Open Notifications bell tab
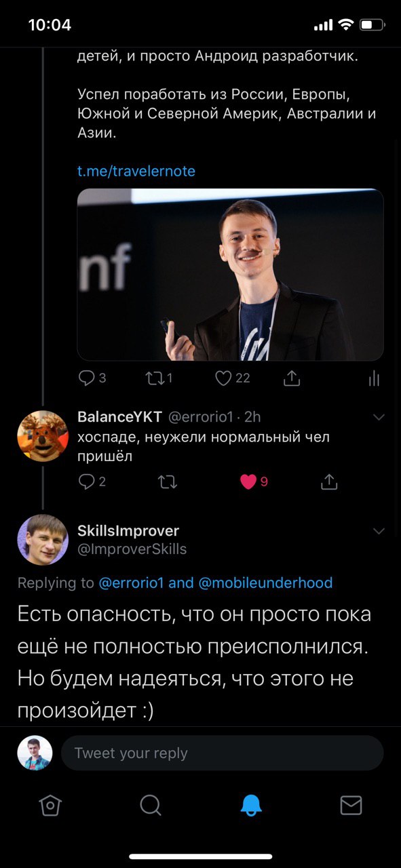The width and height of the screenshot is (401, 868). (x=251, y=805)
